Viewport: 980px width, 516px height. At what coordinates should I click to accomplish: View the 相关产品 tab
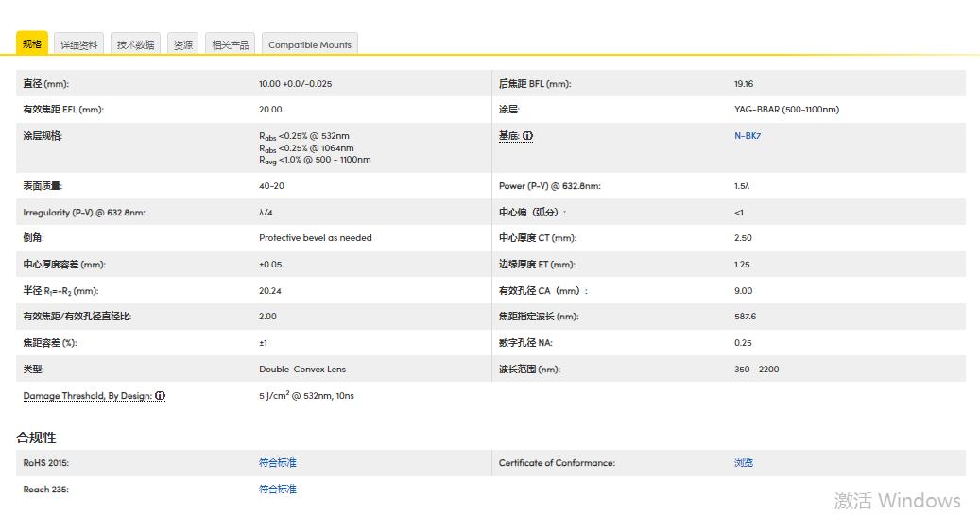click(x=230, y=44)
